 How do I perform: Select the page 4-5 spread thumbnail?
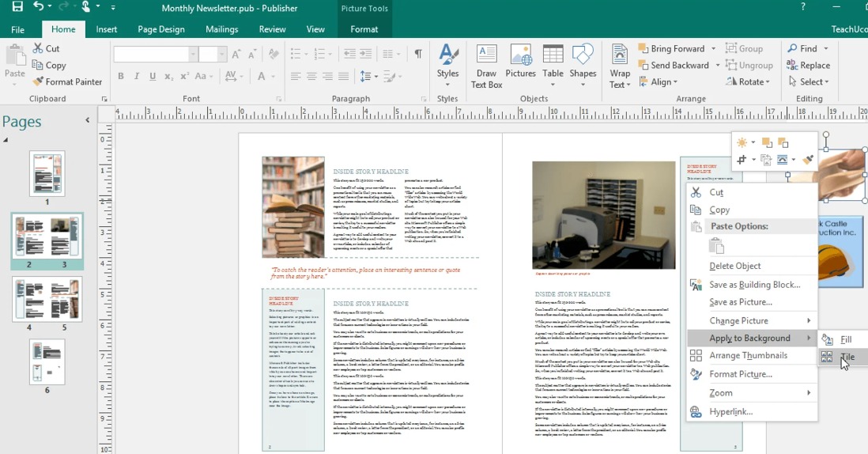click(x=47, y=299)
